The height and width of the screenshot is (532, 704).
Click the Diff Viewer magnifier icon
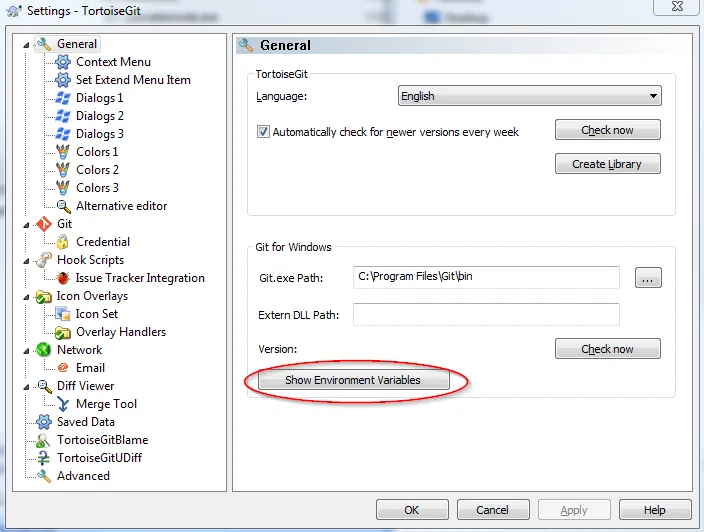point(44,386)
